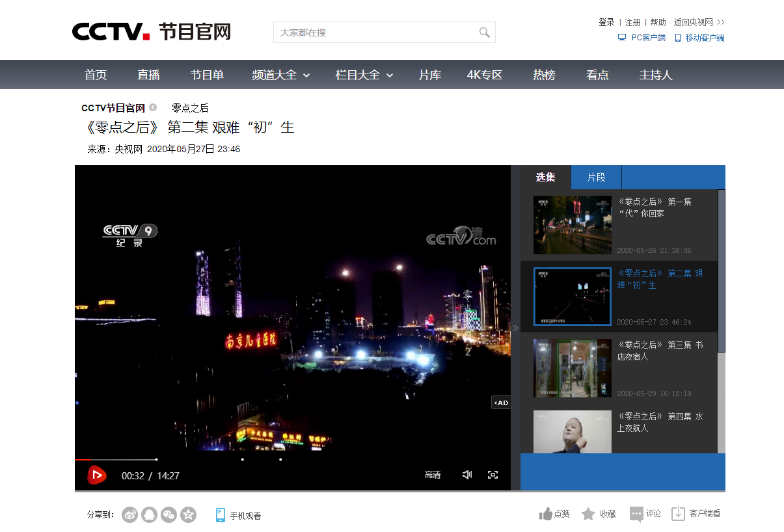Open the 手机观看 phone icon
784x532 pixels.
point(221,515)
